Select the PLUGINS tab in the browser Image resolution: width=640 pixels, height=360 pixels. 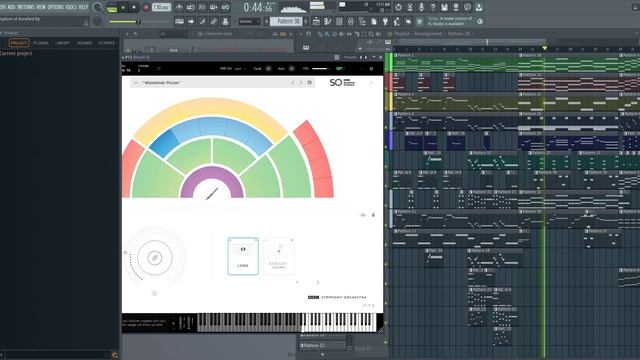point(41,43)
